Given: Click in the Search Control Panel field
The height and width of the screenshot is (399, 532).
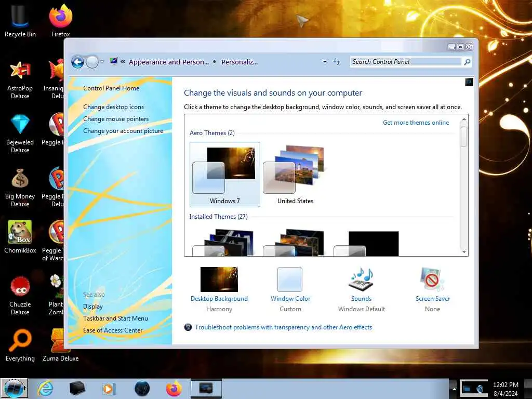Looking at the screenshot, I should tap(406, 62).
